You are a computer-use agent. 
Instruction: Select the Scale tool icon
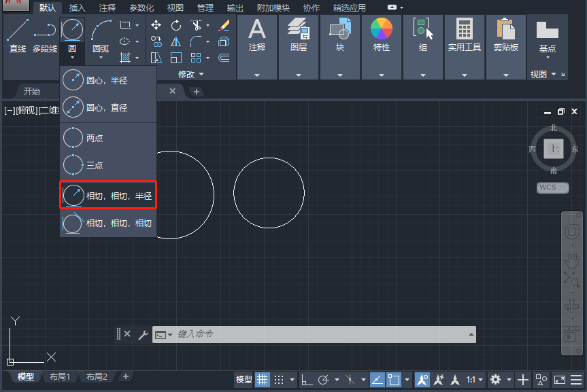[176, 58]
